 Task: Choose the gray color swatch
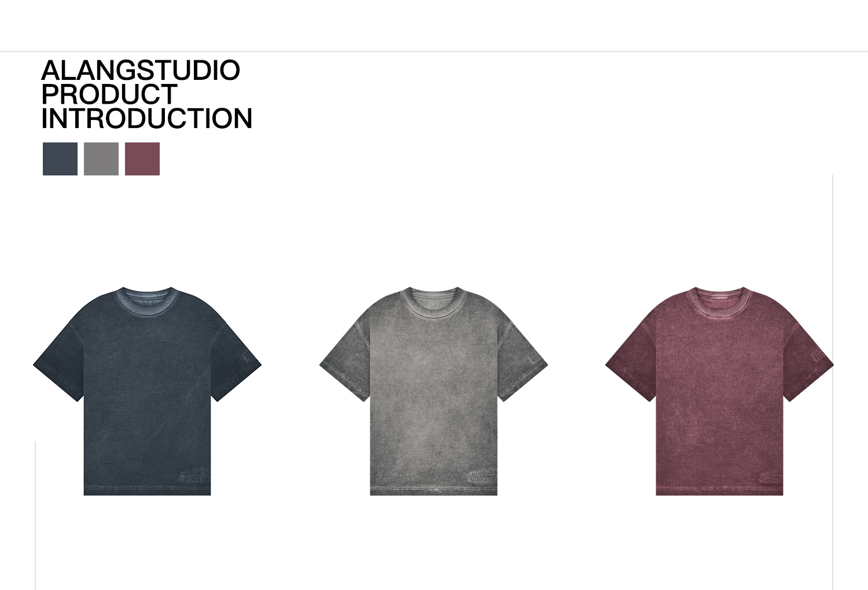click(x=101, y=159)
